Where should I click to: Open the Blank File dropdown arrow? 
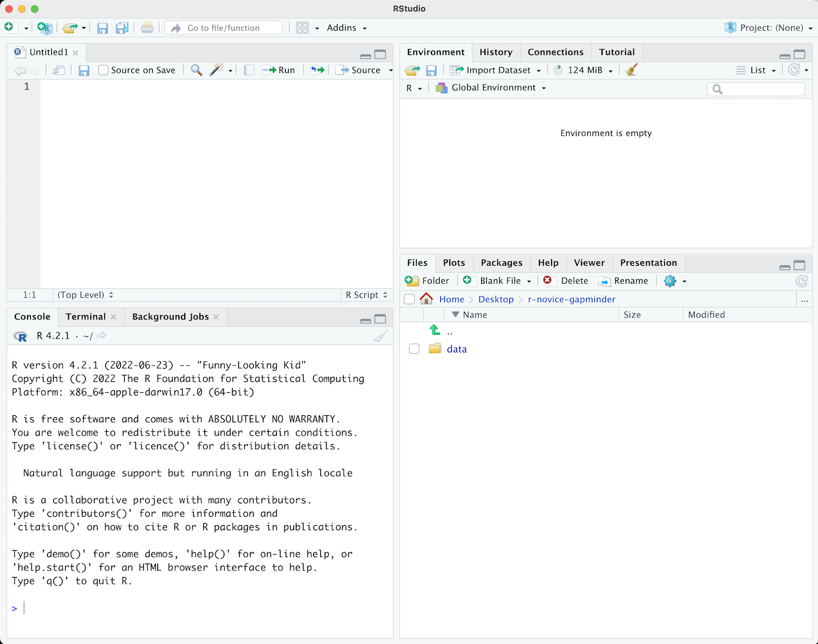point(529,281)
